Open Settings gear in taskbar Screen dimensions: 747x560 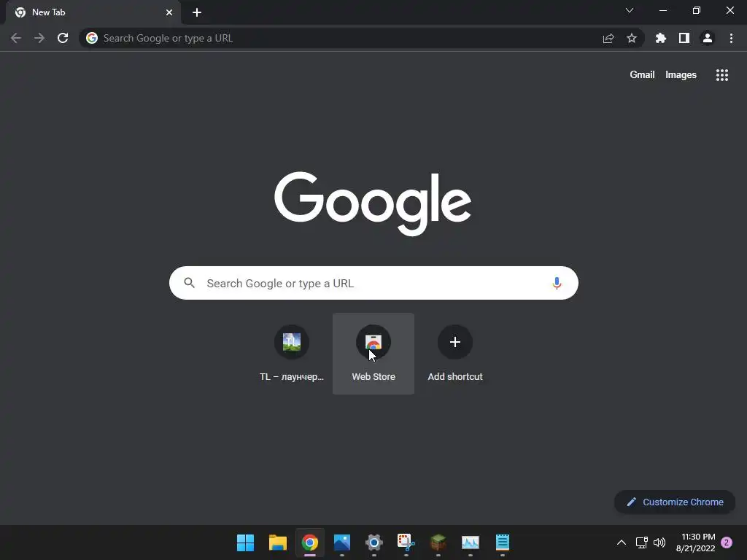(374, 542)
